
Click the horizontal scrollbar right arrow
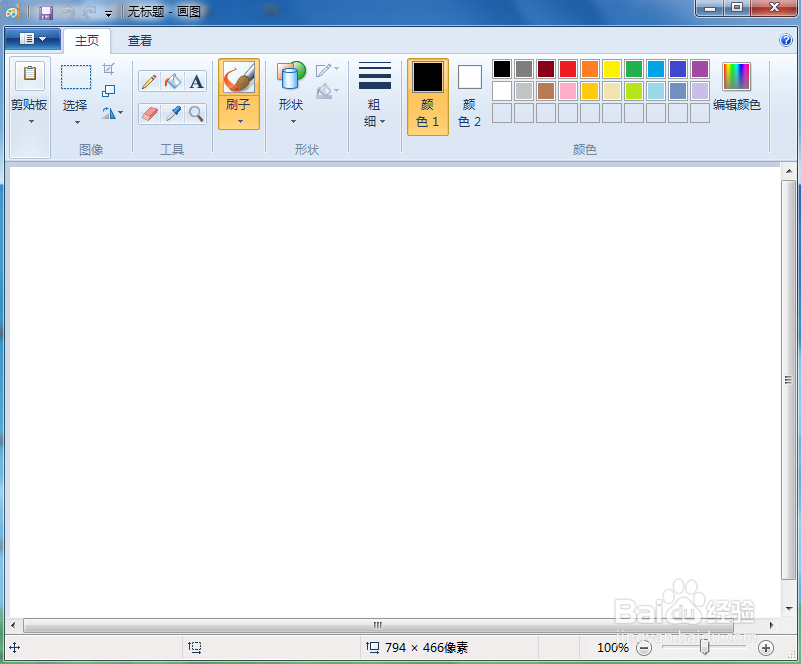771,625
